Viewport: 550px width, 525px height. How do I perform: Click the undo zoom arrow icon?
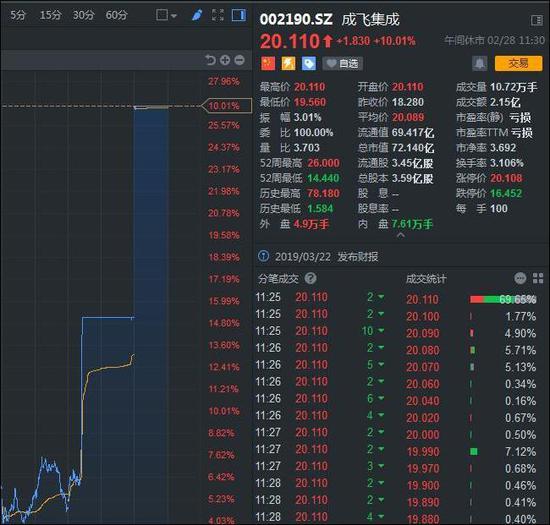(210, 60)
